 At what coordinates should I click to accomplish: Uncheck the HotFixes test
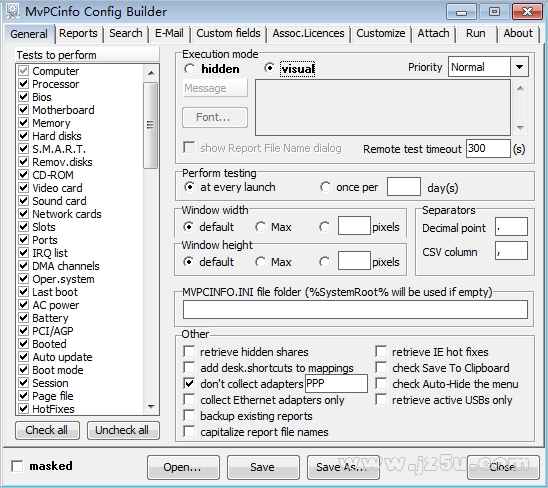click(x=23, y=409)
